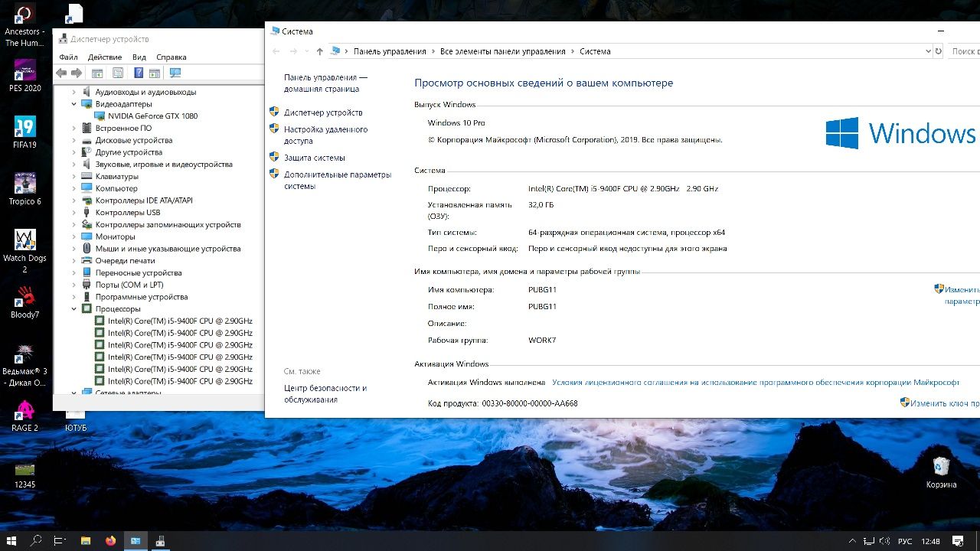Open Task View on taskbar
This screenshot has height=551, width=980.
click(60, 540)
